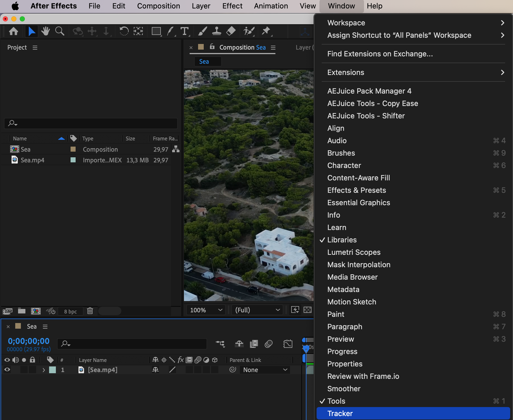
Task: Select the Hand tool
Action: click(45, 31)
